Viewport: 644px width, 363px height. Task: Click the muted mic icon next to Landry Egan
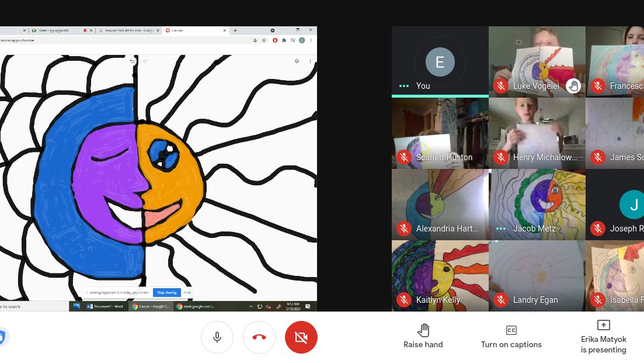point(500,300)
